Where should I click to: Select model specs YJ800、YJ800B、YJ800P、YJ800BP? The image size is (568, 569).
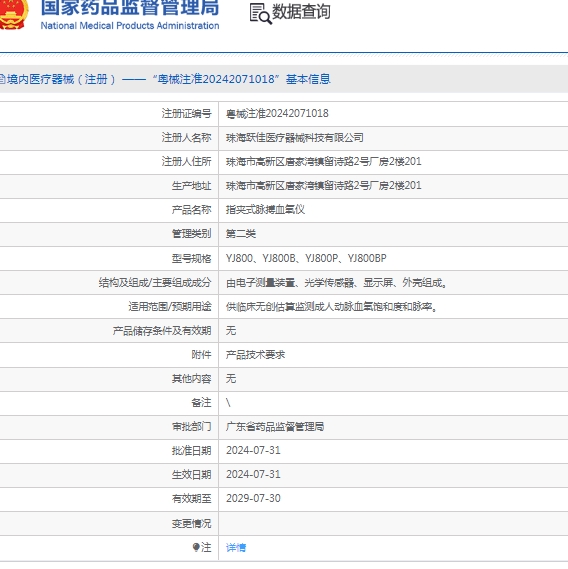tap(306, 258)
